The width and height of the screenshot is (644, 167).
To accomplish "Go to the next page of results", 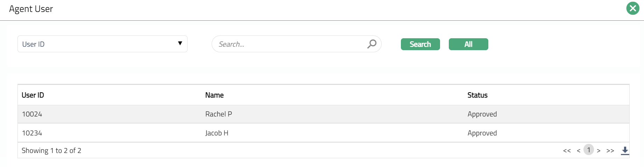I will point(599,151).
